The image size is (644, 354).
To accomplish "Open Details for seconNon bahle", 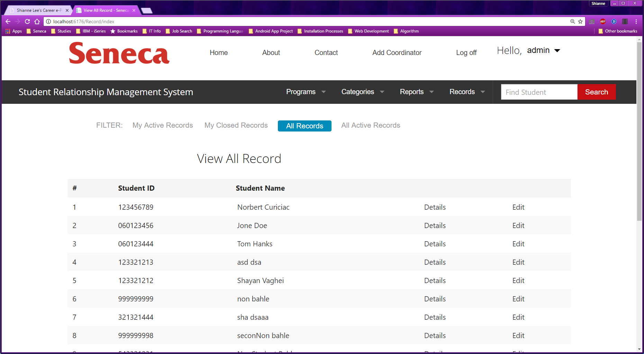I will tap(435, 336).
